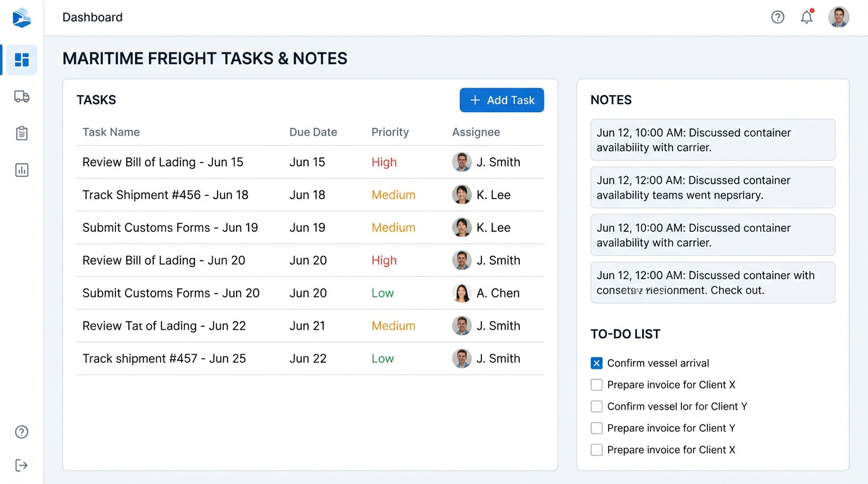Select the first note about container availability

[712, 140]
